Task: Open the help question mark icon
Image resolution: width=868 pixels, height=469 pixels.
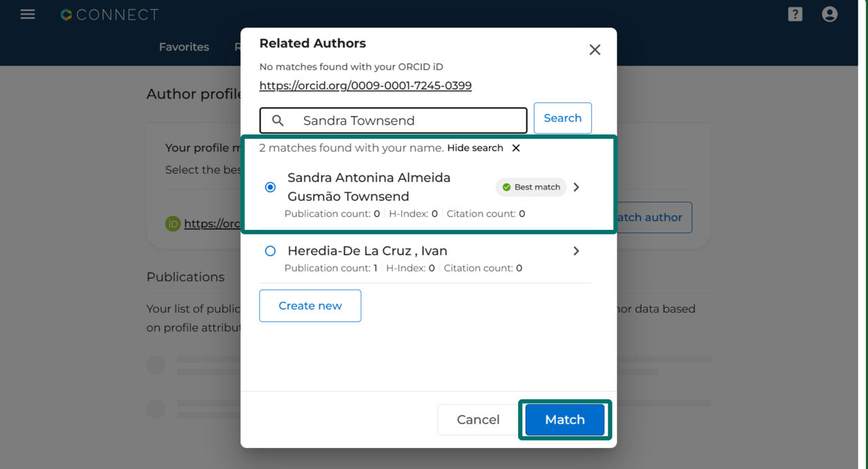Action: click(795, 14)
